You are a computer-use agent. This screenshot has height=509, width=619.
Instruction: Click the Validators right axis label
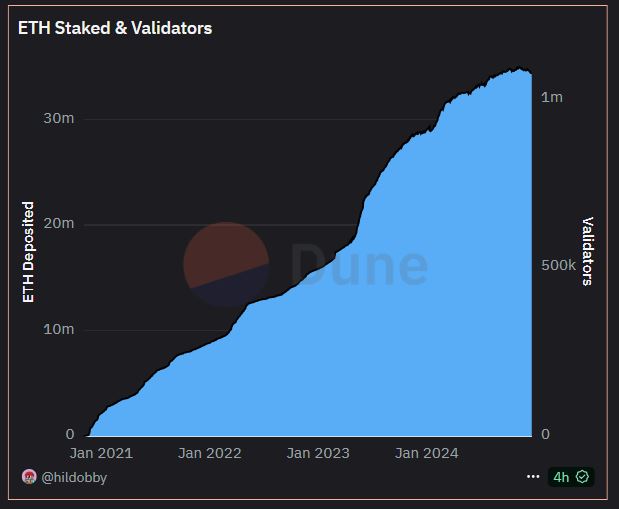pos(588,251)
